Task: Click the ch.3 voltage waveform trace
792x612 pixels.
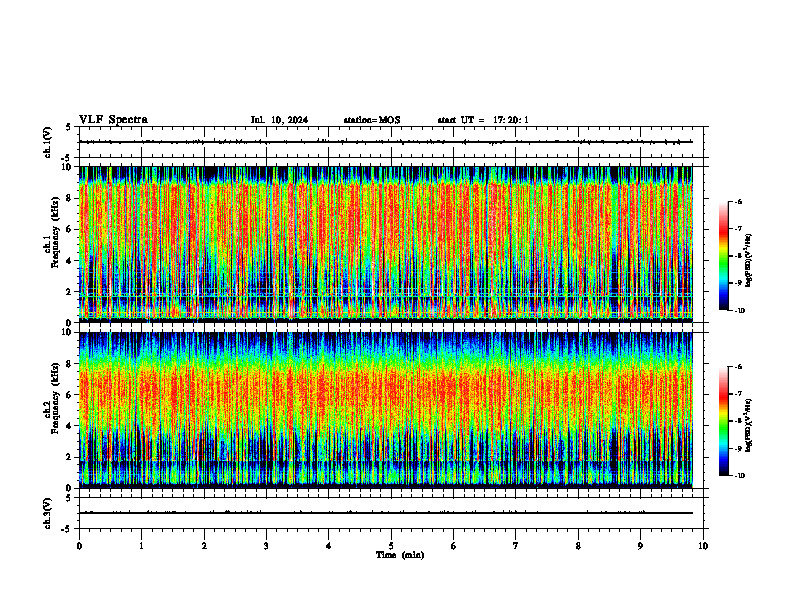Action: [x=386, y=513]
